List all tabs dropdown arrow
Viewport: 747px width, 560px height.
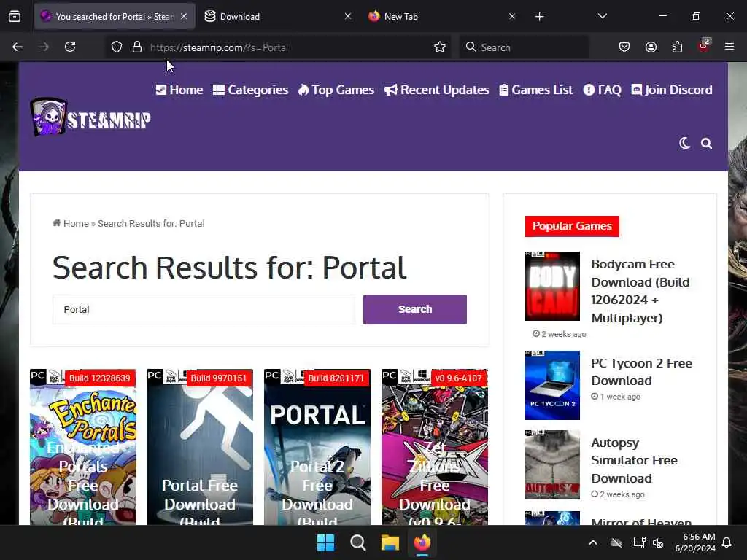602,16
